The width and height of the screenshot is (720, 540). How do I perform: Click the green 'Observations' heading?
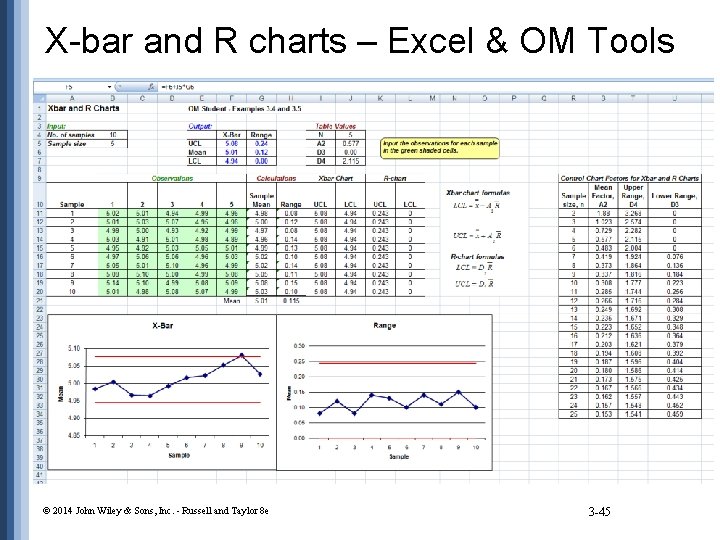172,179
